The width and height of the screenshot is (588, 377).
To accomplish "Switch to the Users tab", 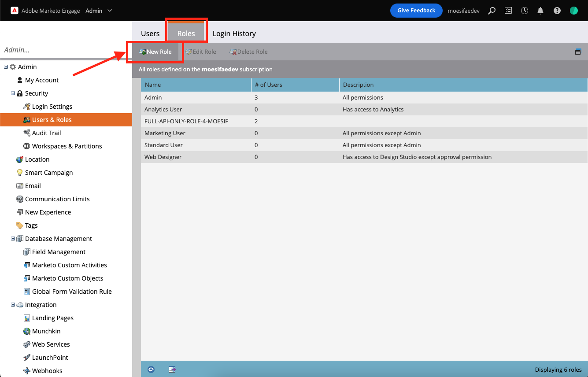I will click(x=150, y=33).
